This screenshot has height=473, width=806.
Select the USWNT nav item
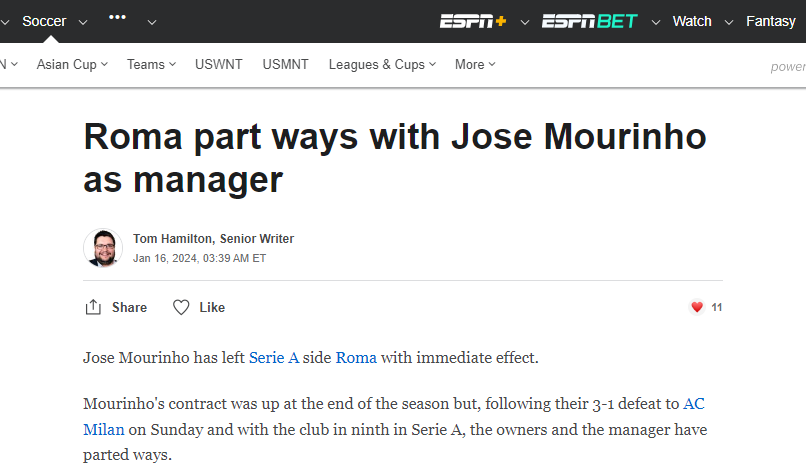click(219, 64)
